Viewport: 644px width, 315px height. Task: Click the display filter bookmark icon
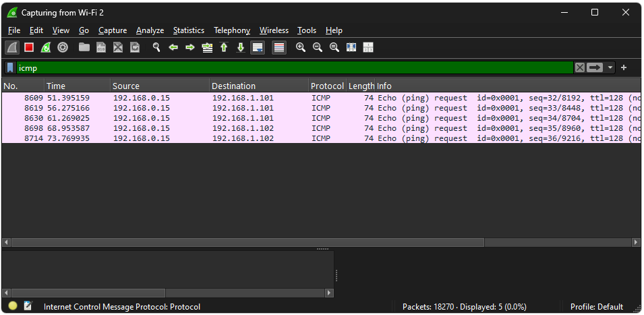coord(10,67)
